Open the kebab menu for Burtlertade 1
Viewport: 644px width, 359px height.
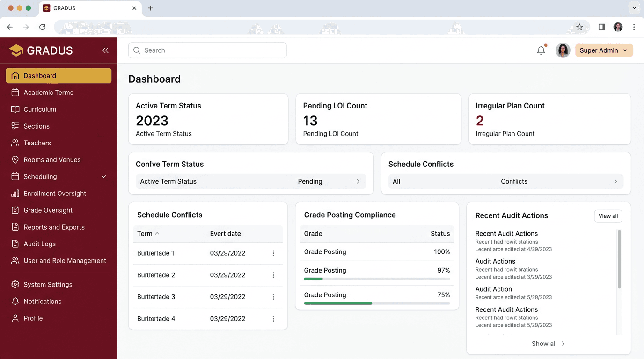[x=273, y=253]
